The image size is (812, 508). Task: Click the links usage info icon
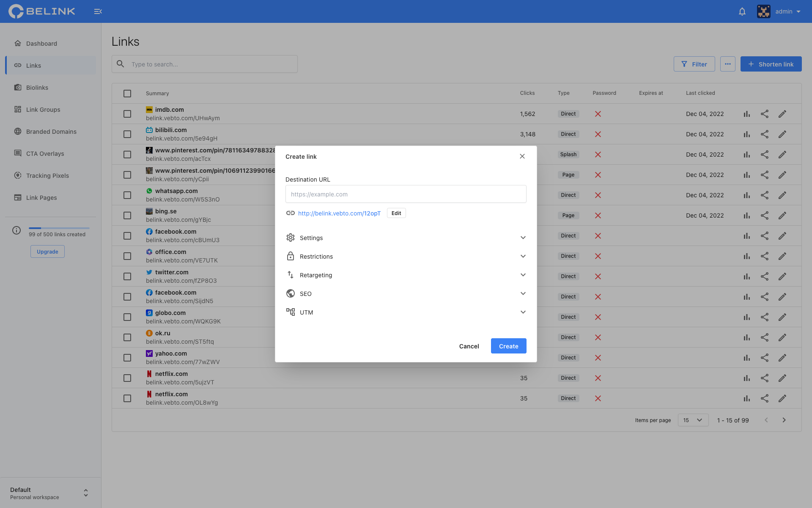(16, 230)
